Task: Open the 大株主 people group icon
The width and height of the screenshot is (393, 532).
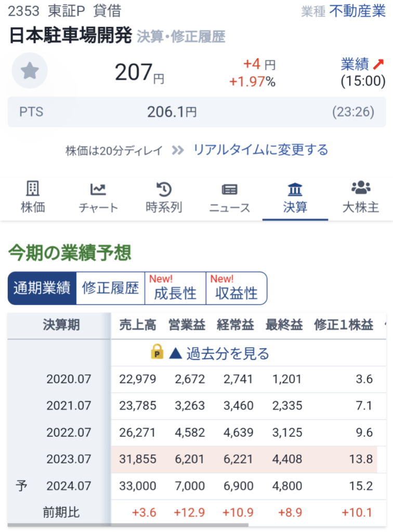Action: (x=360, y=188)
